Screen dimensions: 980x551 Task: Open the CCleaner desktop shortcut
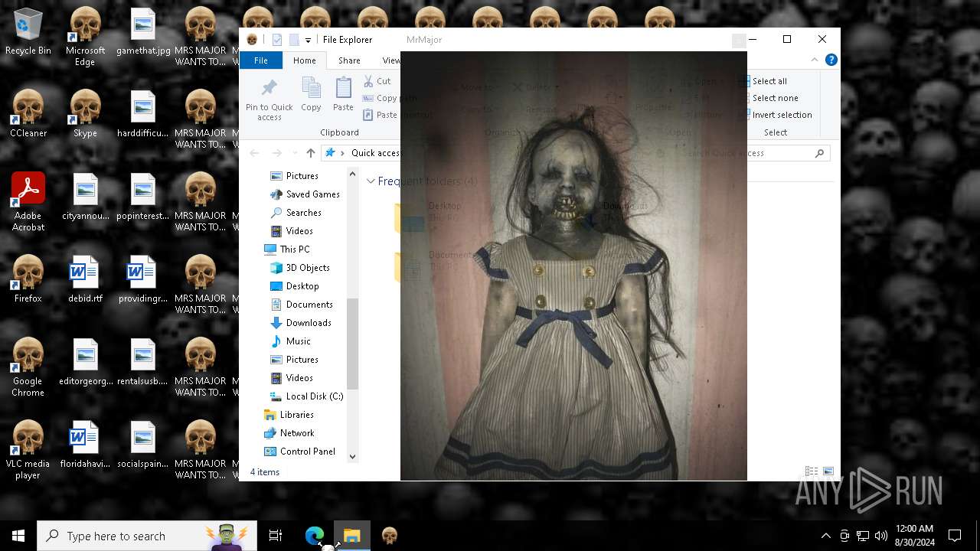[28, 115]
